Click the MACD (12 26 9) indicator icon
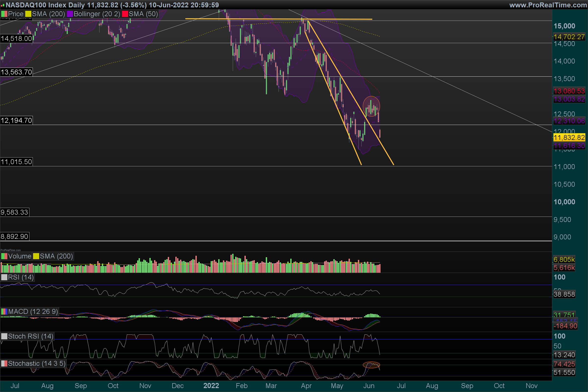Screen dimensions: 588x392 [x=4, y=311]
